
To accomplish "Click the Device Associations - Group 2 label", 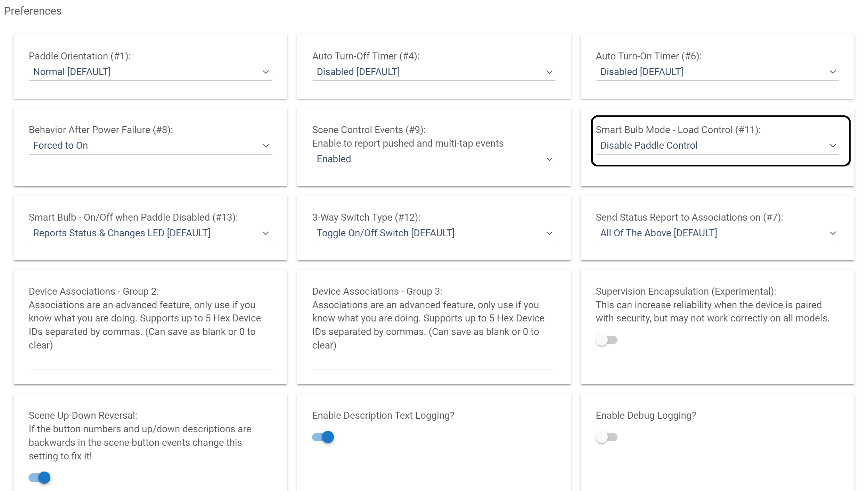I will tap(94, 292).
